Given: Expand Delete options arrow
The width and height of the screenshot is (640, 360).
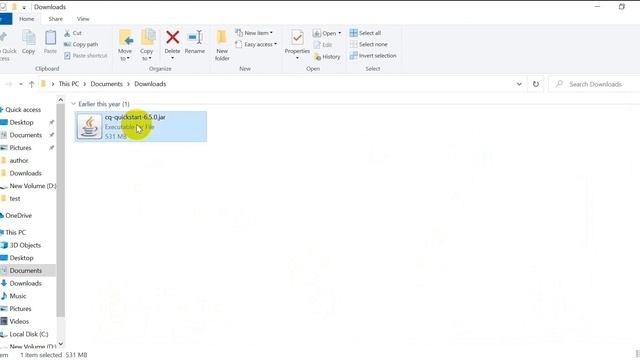Looking at the screenshot, I should [172, 58].
